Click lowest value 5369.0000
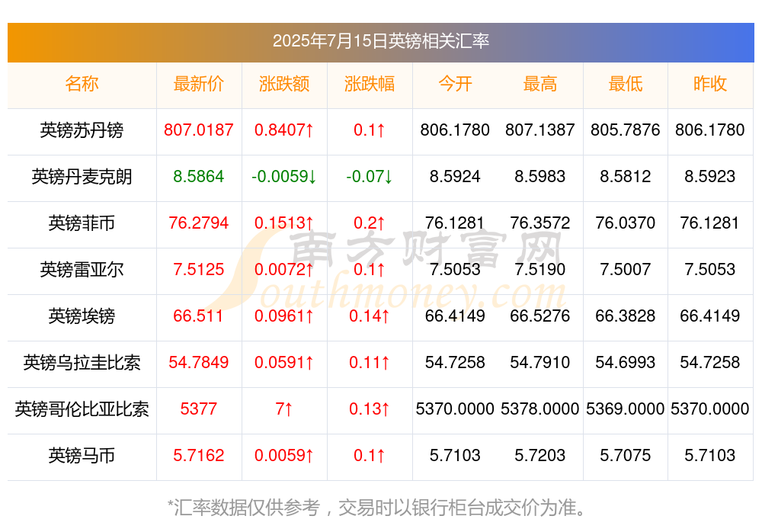 click(x=626, y=409)
